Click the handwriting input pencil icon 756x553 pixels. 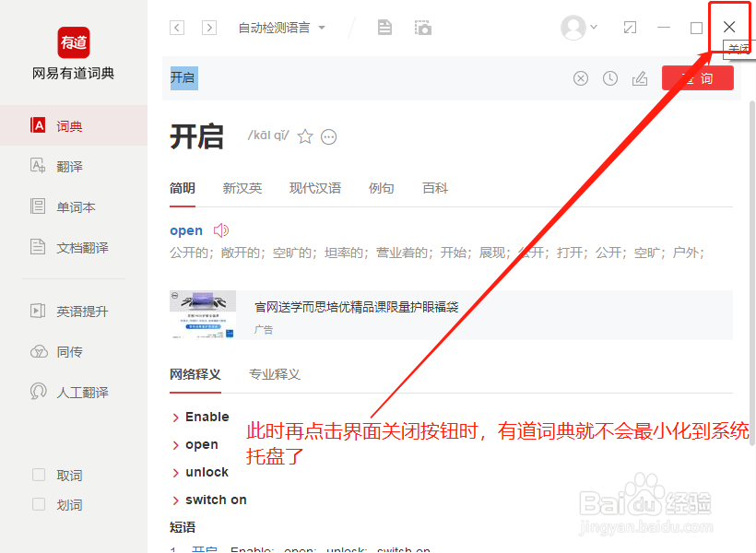[x=640, y=78]
